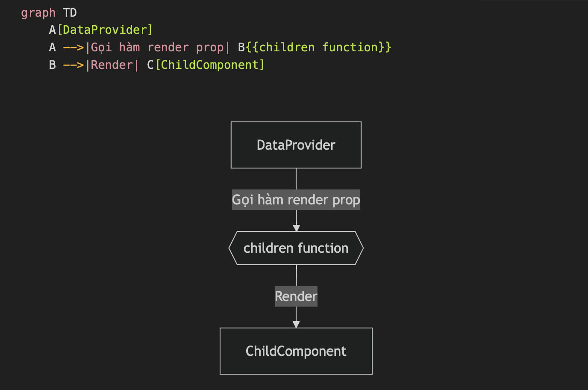This screenshot has height=390, width=588.
Task: Click the Render edge label
Action: [x=296, y=296]
